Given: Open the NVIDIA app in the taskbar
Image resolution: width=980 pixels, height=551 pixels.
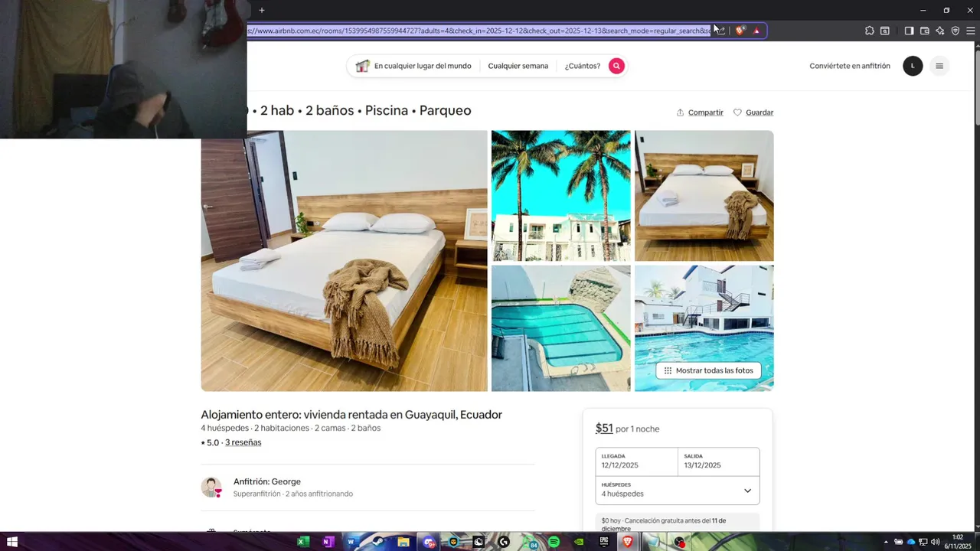Looking at the screenshot, I should click(579, 542).
